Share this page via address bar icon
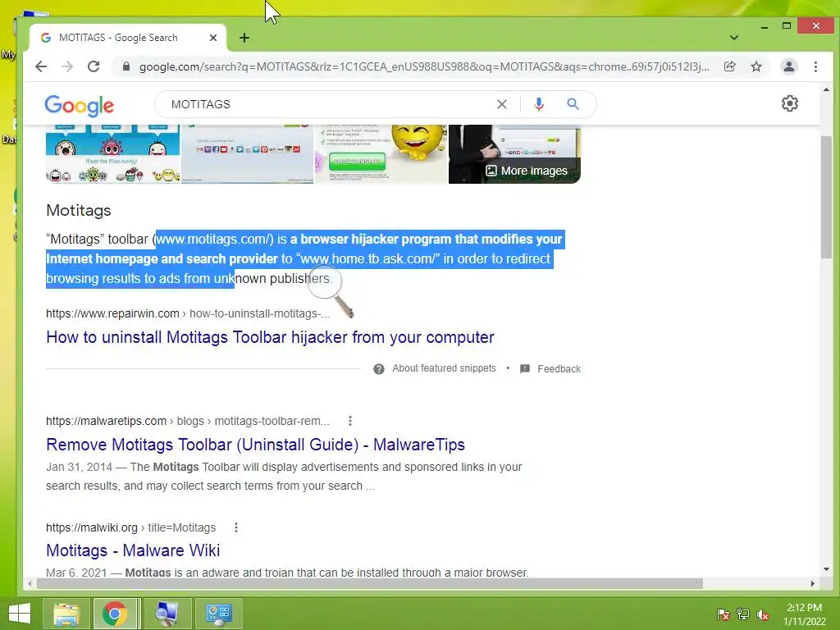Viewport: 840px width, 630px height. (x=729, y=66)
